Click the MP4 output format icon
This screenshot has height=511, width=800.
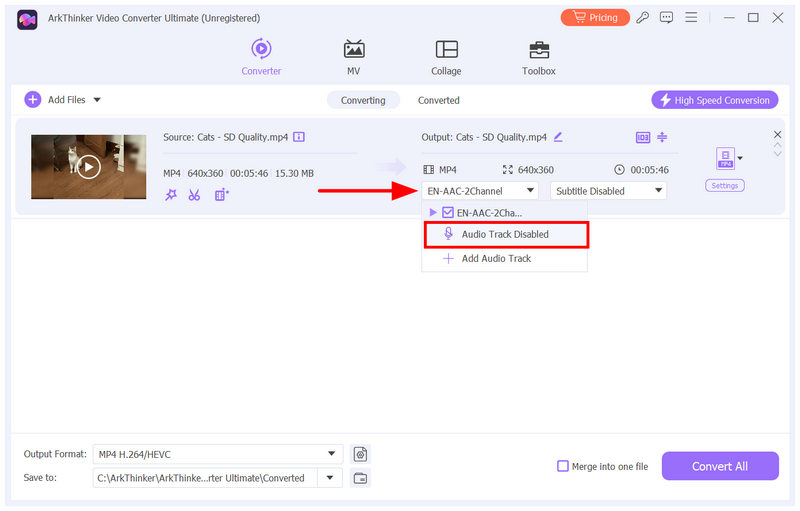point(726,159)
